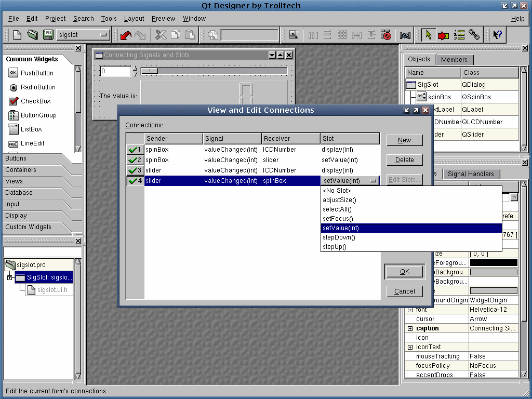The width and height of the screenshot is (532, 399).
Task: Switch to the Members tab
Action: (x=454, y=60)
